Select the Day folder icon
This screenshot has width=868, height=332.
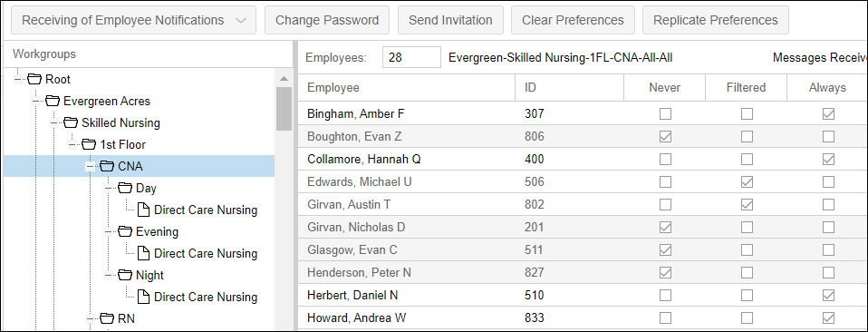125,188
